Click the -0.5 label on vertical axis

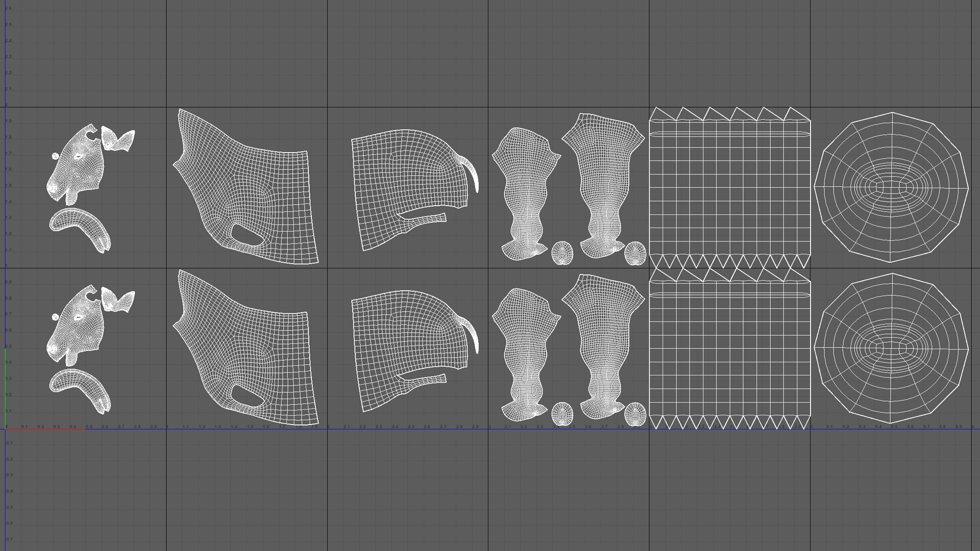pyautogui.click(x=9, y=507)
